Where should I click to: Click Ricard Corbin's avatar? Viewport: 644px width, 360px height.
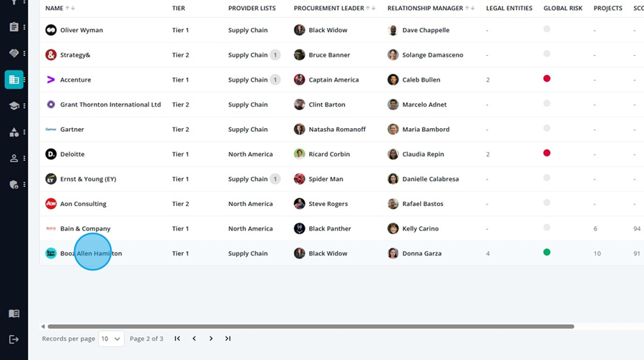299,154
